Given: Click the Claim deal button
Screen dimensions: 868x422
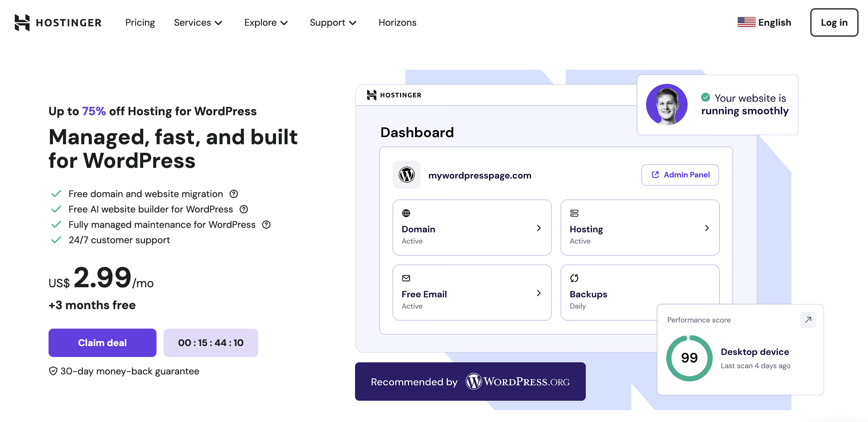Looking at the screenshot, I should point(102,343).
